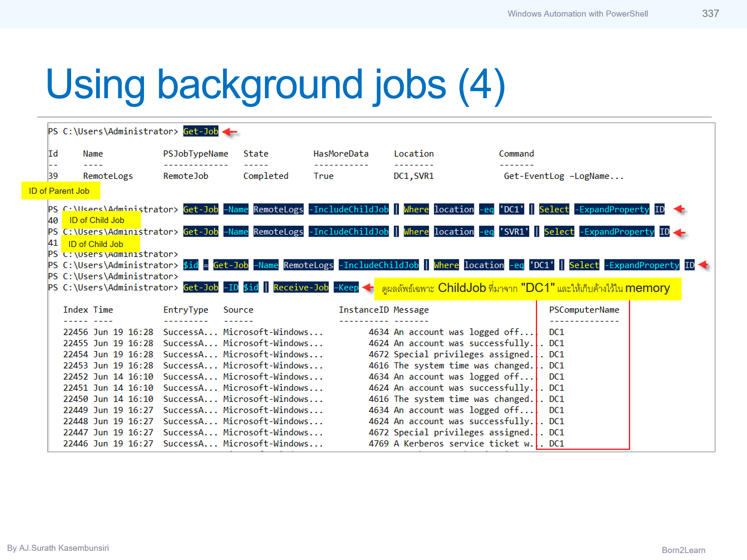Click instance ID 4769
The height and width of the screenshot is (560, 747).
[x=378, y=443]
